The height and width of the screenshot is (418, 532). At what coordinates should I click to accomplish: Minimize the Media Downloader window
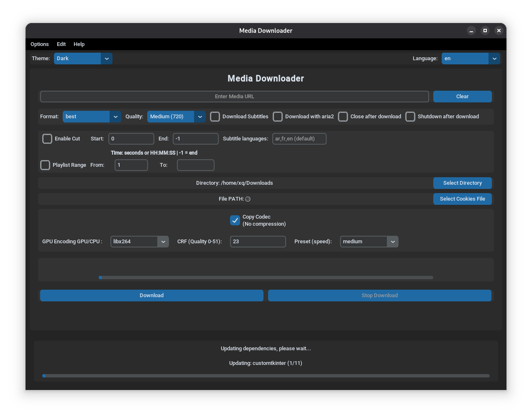[x=471, y=31]
